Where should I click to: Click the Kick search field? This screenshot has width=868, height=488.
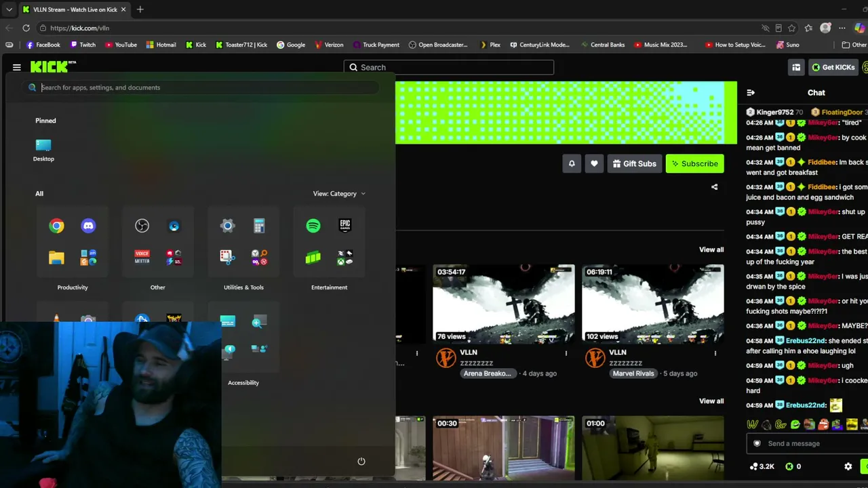coord(449,67)
